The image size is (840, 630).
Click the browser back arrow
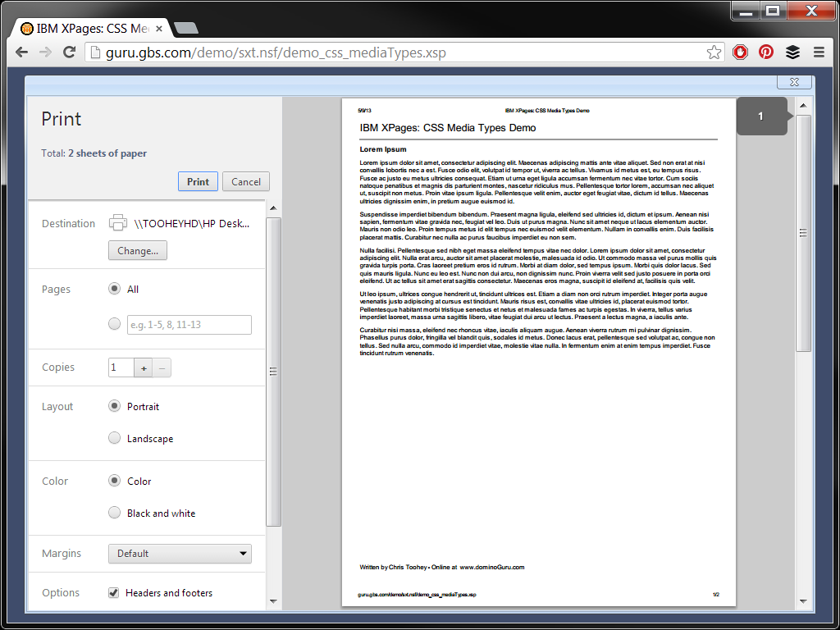21,52
